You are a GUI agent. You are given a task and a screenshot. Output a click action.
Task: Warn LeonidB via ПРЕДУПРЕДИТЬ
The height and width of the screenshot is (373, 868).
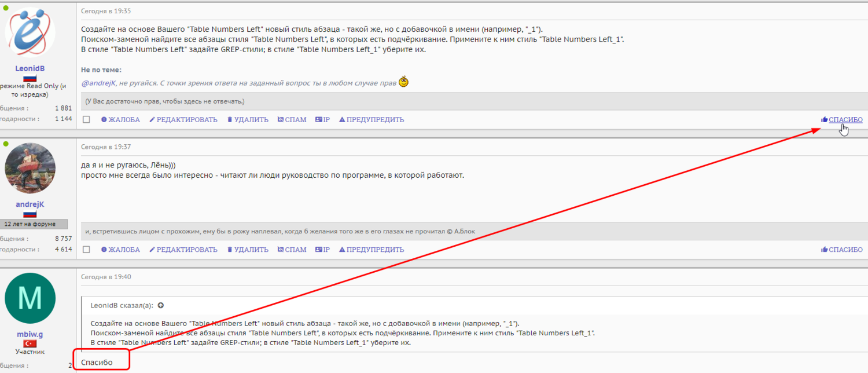[372, 120]
